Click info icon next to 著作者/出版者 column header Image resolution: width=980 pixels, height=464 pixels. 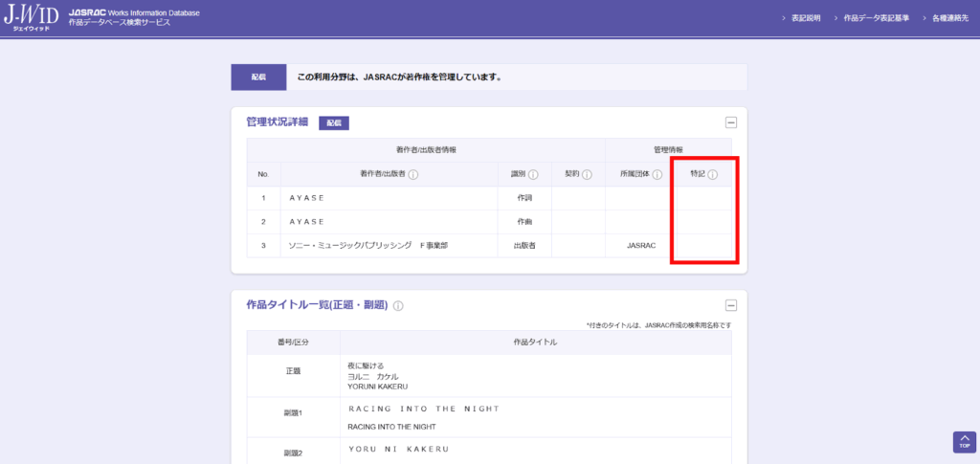coord(413,175)
